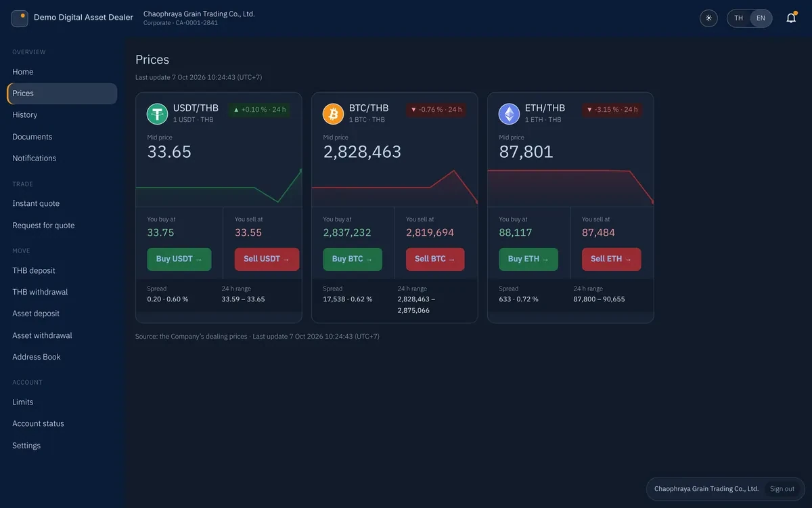Click the mid price 87,801
Image resolution: width=812 pixels, height=508 pixels.
[526, 152]
